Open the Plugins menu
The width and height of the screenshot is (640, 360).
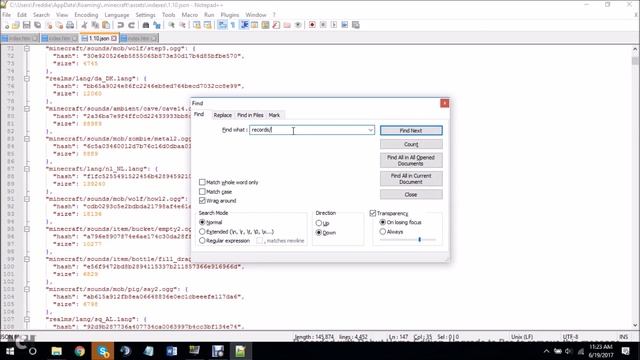[x=229, y=15]
